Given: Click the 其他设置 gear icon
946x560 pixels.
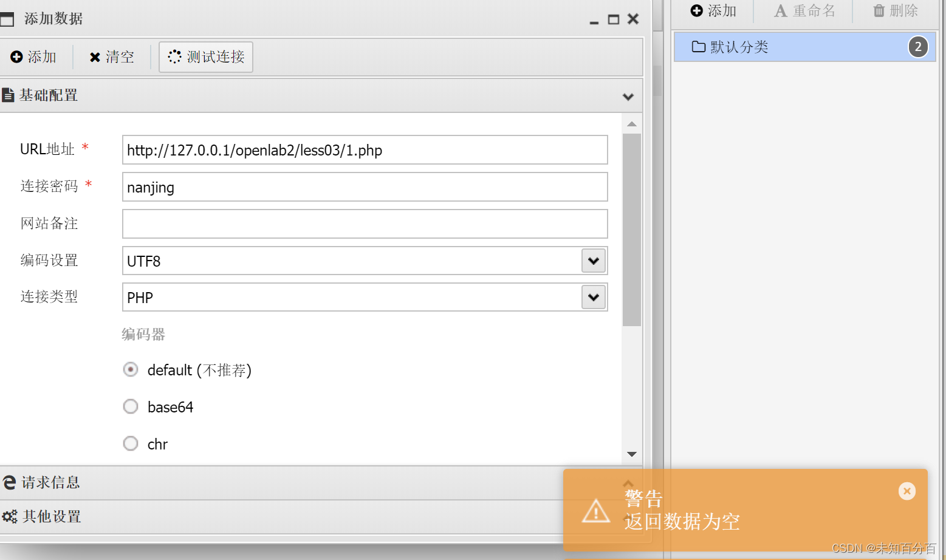Looking at the screenshot, I should click(x=9, y=516).
